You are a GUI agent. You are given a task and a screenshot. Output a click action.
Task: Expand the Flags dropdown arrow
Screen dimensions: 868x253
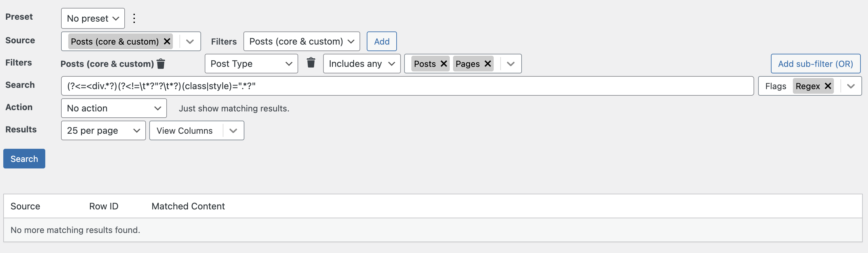pos(851,86)
